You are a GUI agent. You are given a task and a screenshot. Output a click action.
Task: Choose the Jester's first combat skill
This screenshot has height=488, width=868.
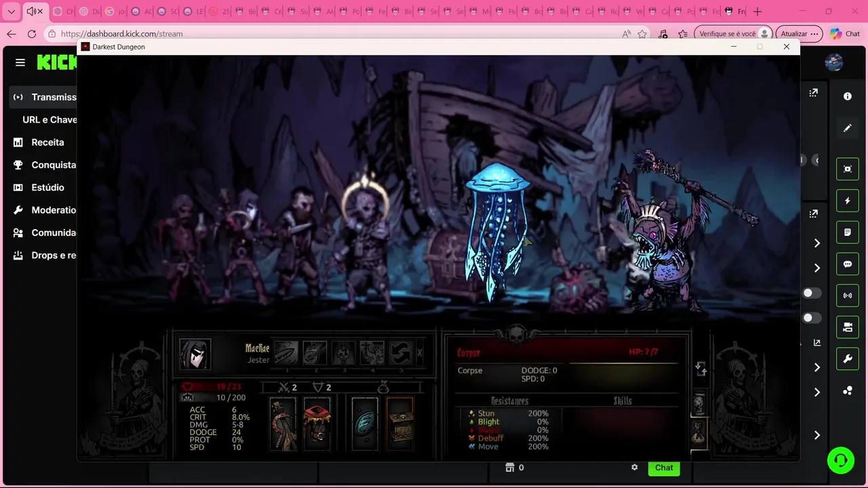[286, 352]
